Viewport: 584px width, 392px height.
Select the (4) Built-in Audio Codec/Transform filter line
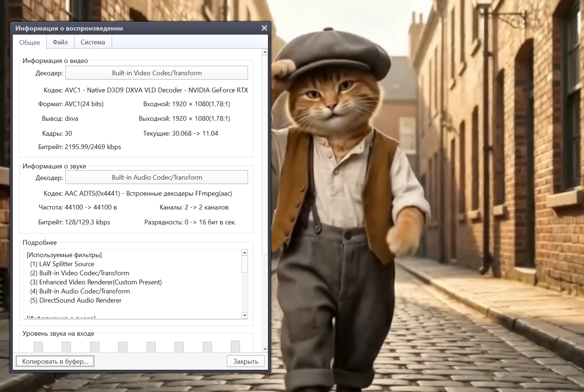click(x=80, y=291)
